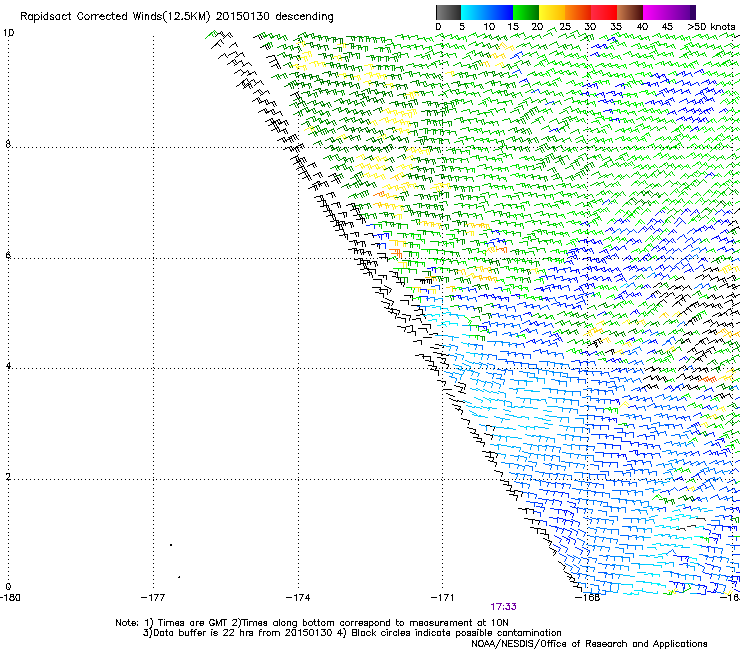Click the Rapidscat Corrected Winds title text
The height and width of the screenshot is (650, 740).
click(177, 17)
